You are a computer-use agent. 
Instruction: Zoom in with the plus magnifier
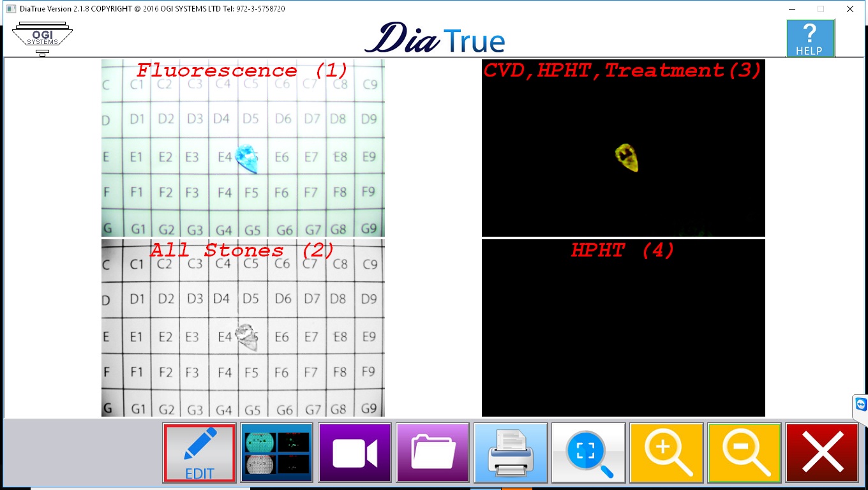(x=666, y=452)
